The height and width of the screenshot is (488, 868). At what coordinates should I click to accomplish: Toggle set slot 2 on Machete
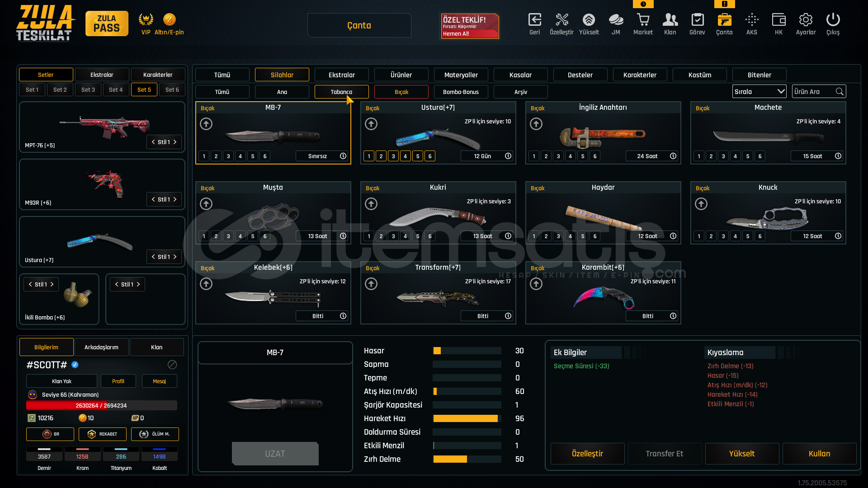click(711, 156)
